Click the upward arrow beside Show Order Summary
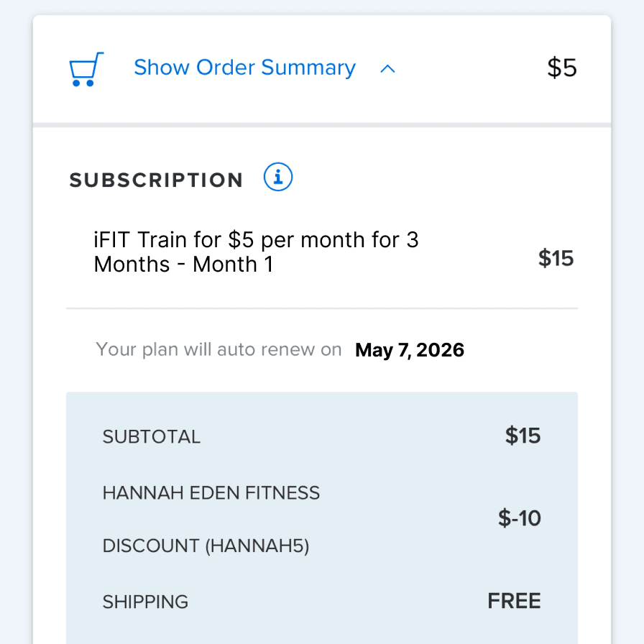 tap(388, 69)
